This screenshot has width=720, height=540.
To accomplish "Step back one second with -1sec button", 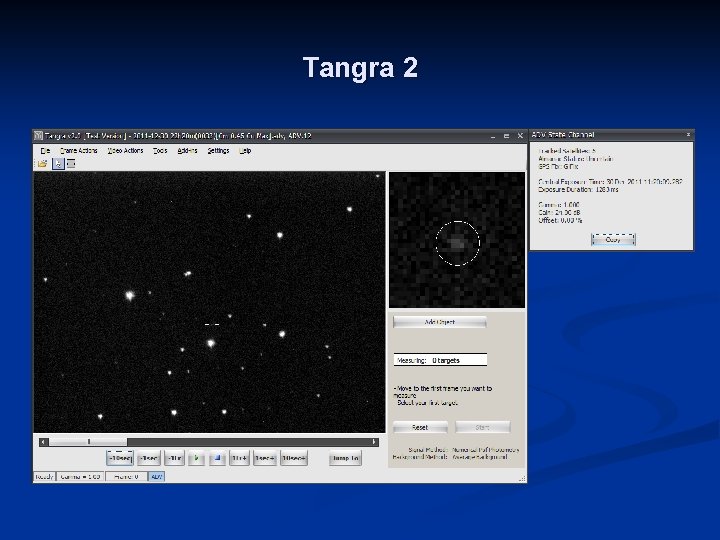I will click(x=149, y=458).
